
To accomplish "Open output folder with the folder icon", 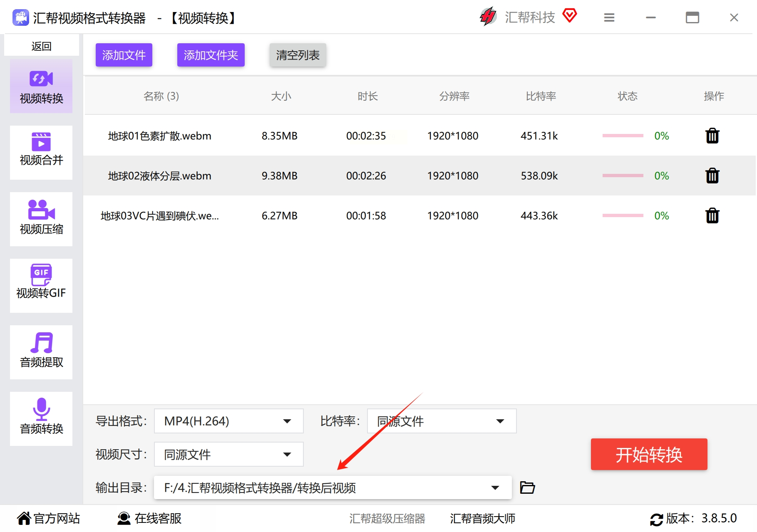I will [x=527, y=487].
